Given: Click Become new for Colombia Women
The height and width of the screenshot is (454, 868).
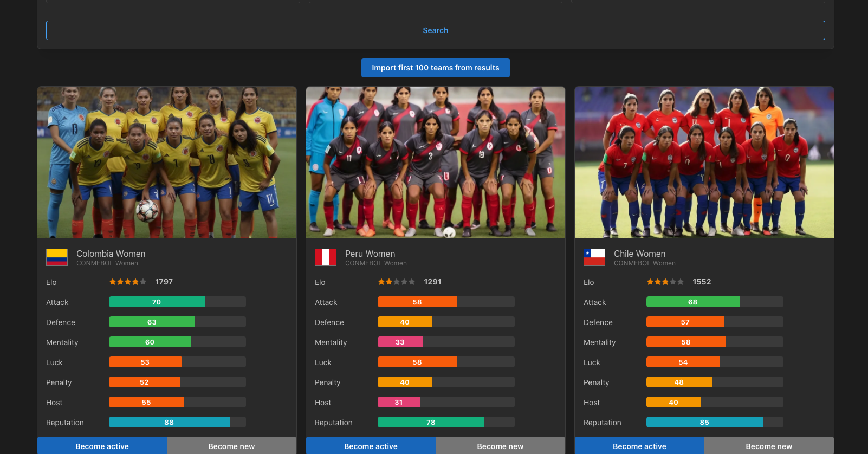Looking at the screenshot, I should pyautogui.click(x=231, y=446).
